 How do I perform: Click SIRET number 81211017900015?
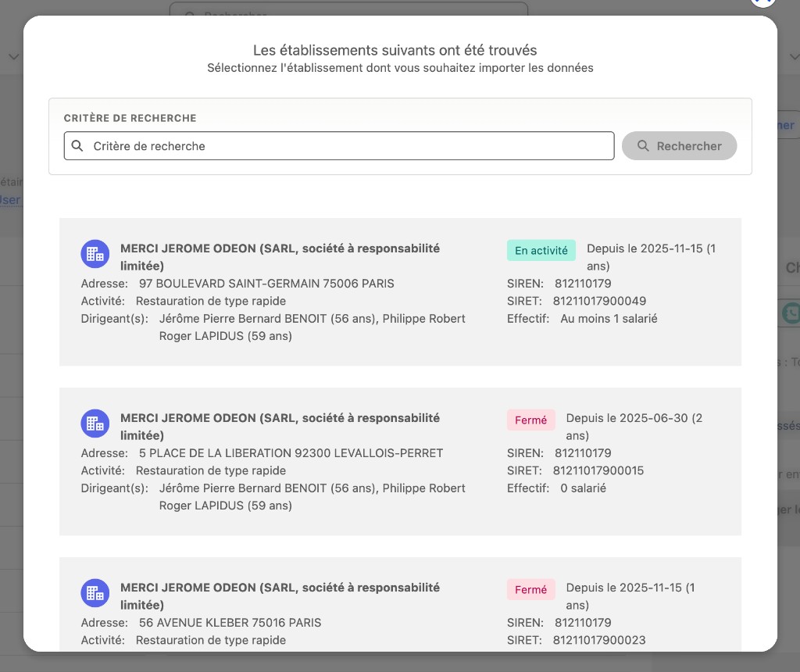598,470
